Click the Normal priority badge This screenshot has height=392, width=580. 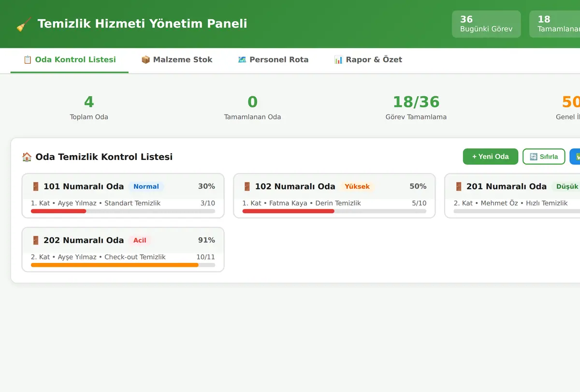pyautogui.click(x=146, y=187)
